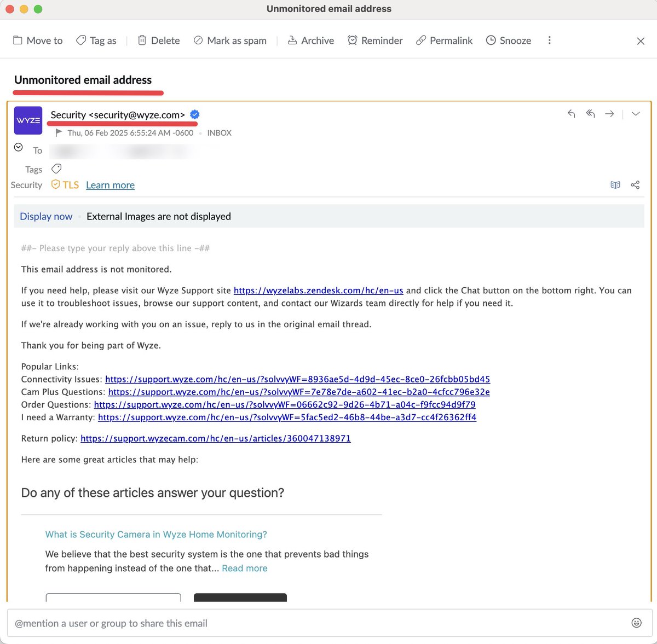Click the share email icon
Screen dimensions: 657x644
pos(635,185)
